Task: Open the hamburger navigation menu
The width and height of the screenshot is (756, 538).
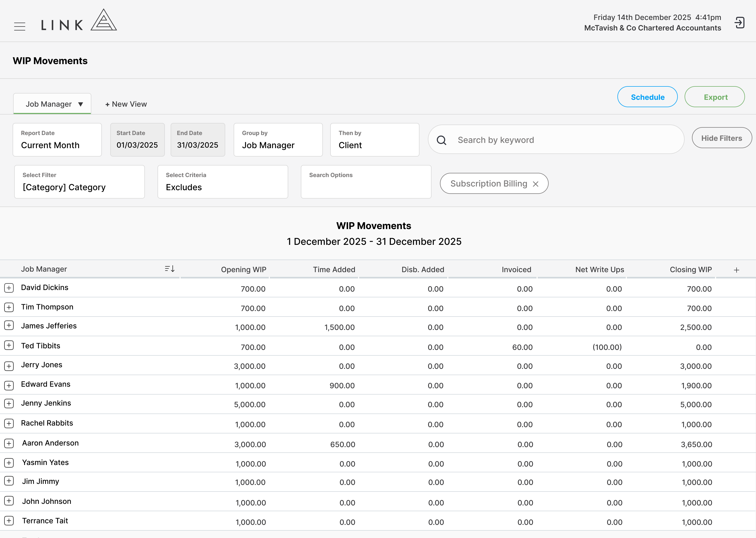Action: 20,26
